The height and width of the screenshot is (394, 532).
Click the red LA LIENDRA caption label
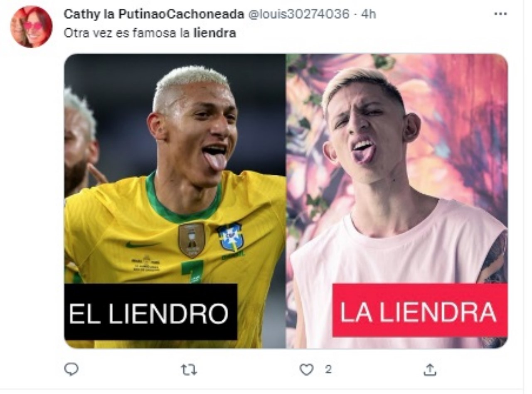[x=420, y=310]
